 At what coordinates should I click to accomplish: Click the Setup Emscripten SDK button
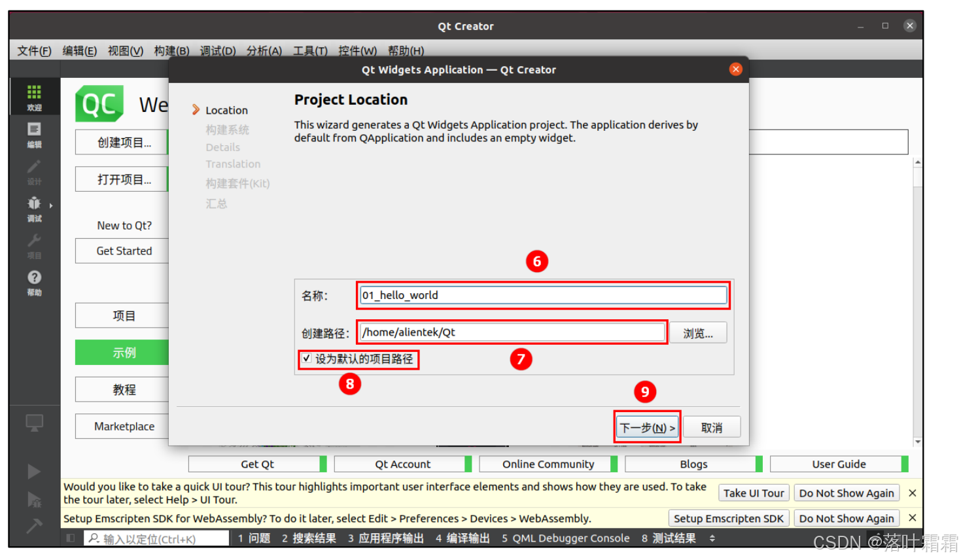point(729,518)
